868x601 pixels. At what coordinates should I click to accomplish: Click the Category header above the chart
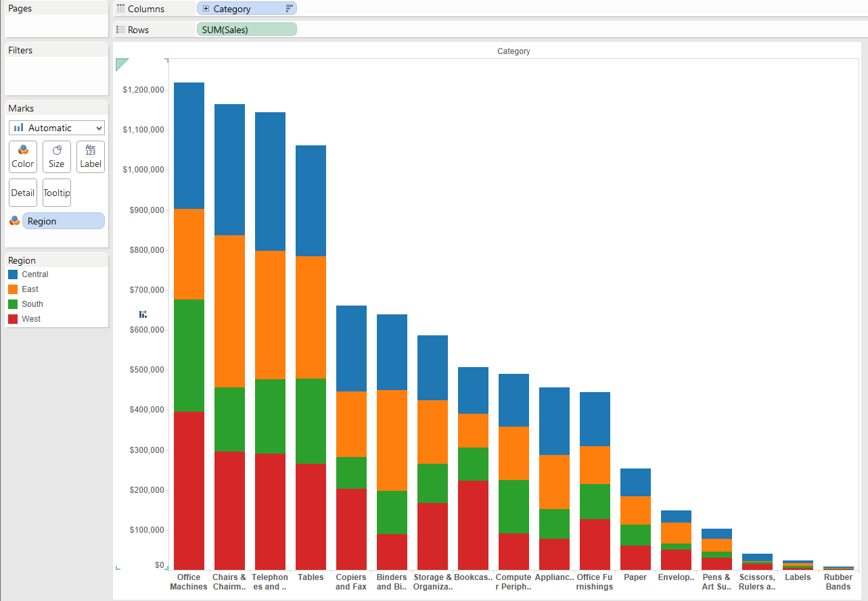tap(513, 51)
